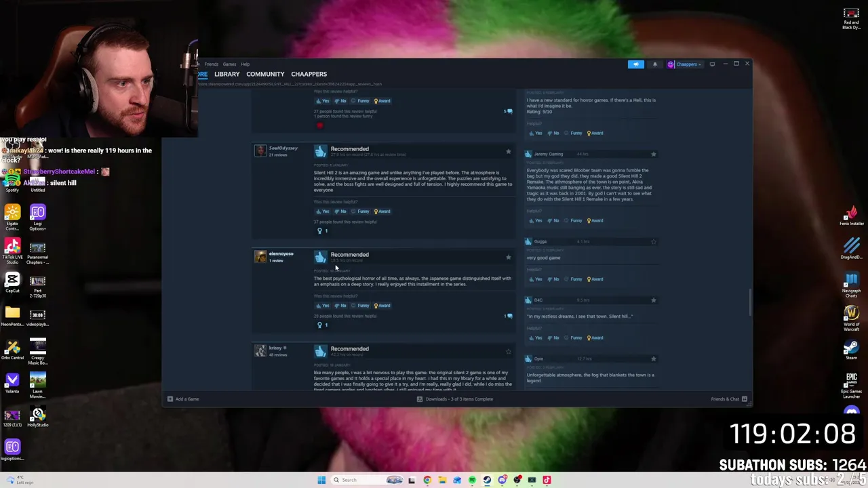Open Steam announcements megaphone icon
This screenshot has height=488, width=868.
point(635,64)
